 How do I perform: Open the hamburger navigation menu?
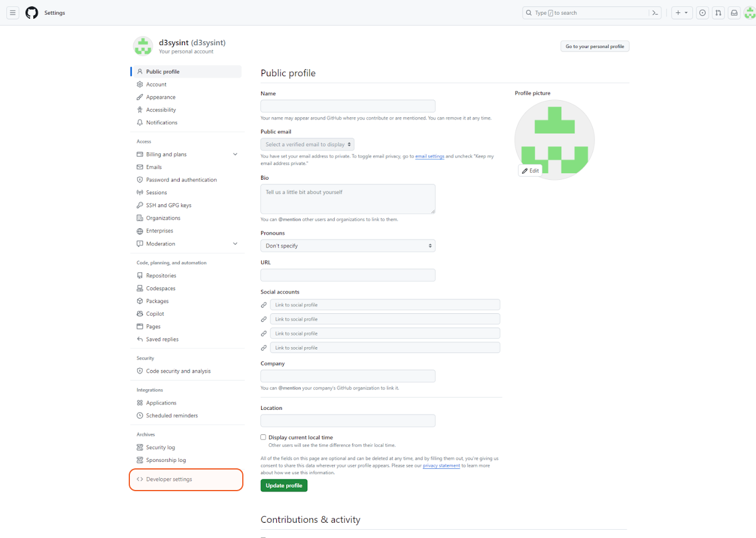tap(13, 13)
